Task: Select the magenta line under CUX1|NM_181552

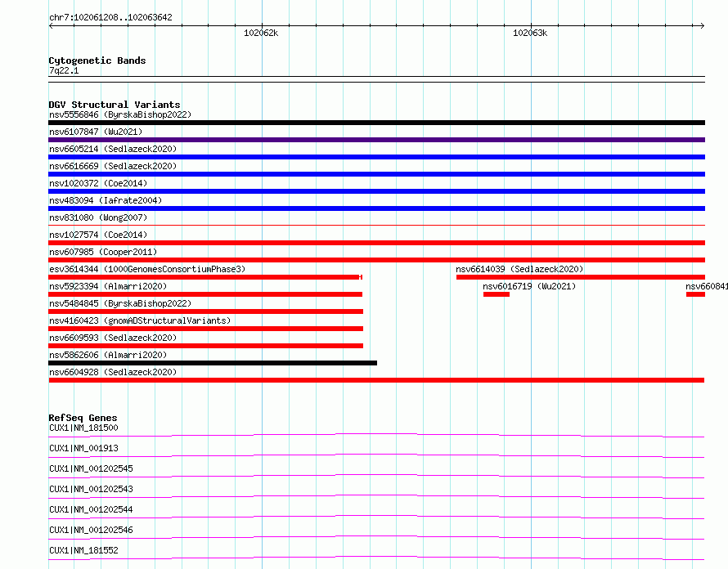Action: 376,558
